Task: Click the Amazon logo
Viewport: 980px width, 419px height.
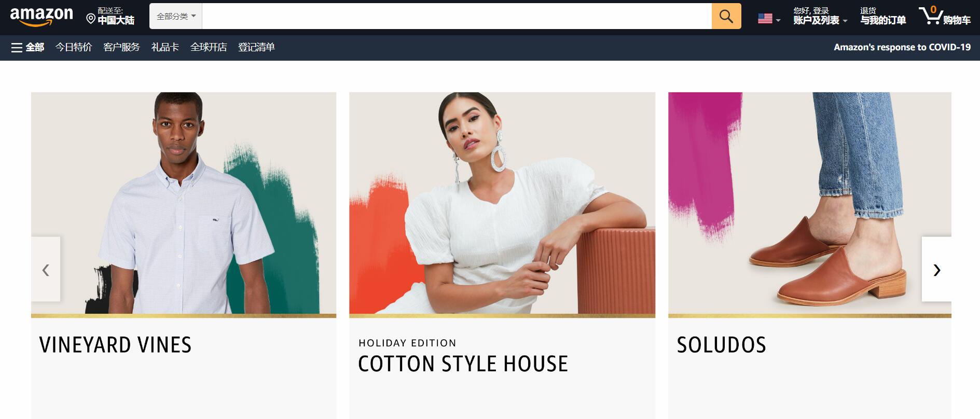Action: pyautogui.click(x=42, y=16)
